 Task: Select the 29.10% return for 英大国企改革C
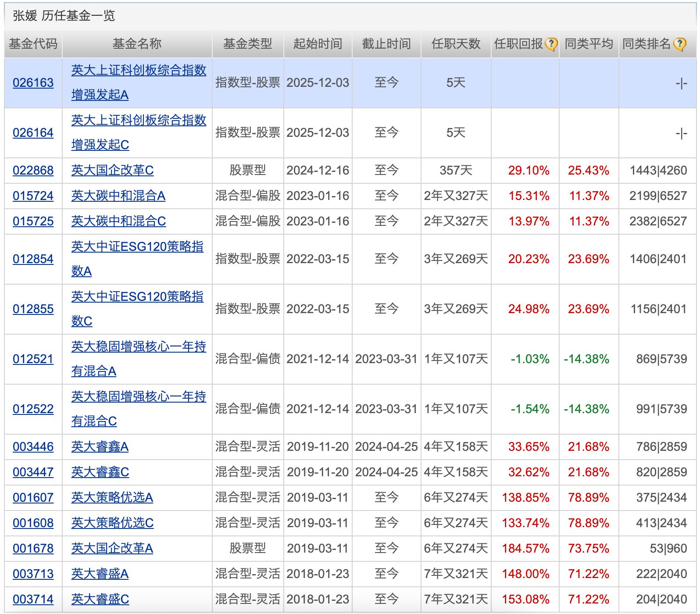pyautogui.click(x=529, y=170)
